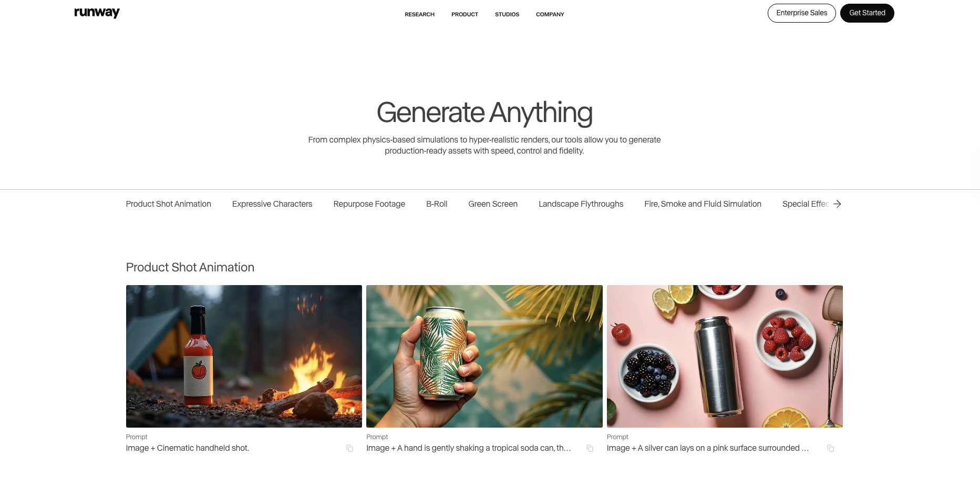
Task: Switch to the B-Roll tab
Action: click(437, 204)
